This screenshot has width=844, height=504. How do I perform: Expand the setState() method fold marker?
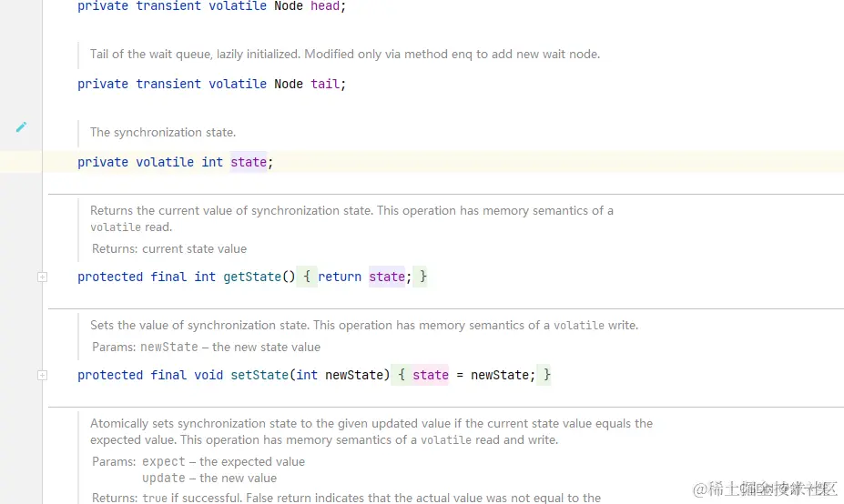pos(42,376)
